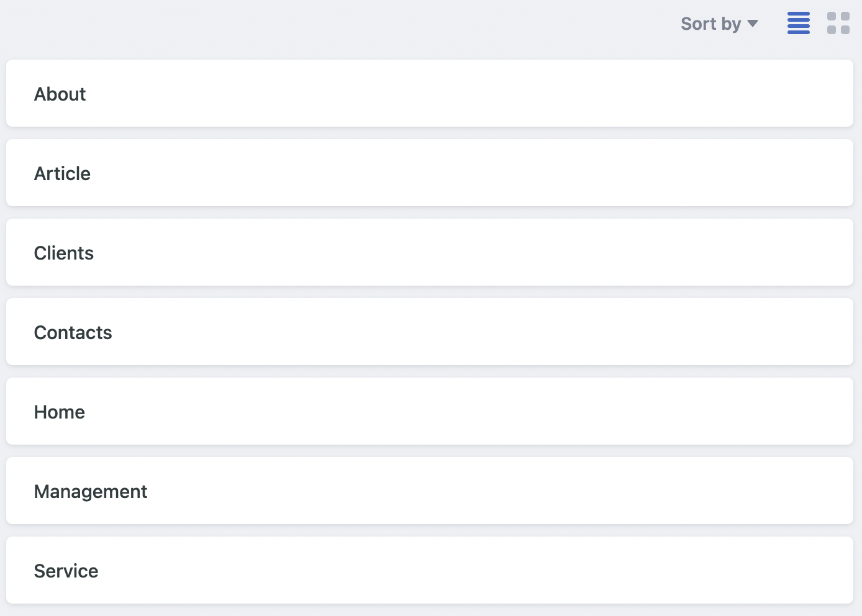Click the Home title text
862x616 pixels.
tap(59, 412)
